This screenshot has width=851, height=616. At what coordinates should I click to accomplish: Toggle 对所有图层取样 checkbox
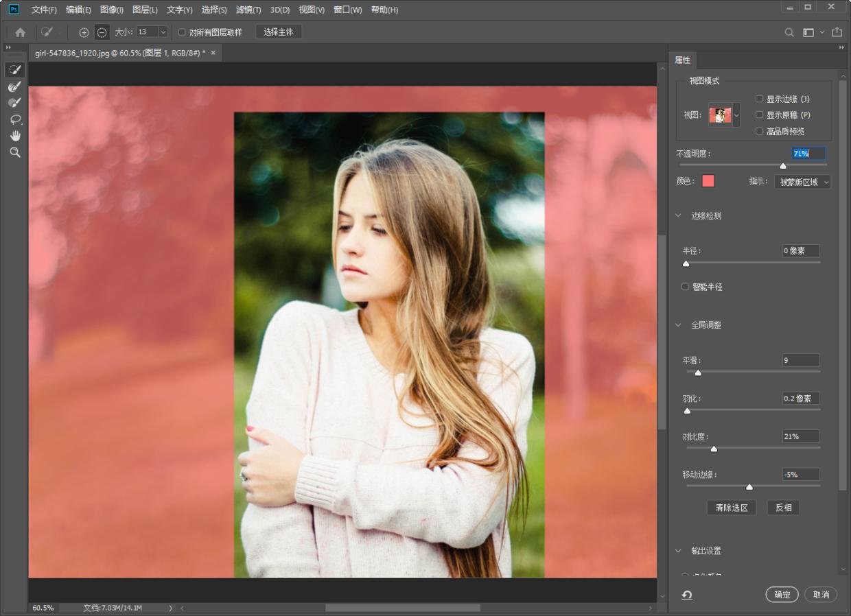[182, 32]
